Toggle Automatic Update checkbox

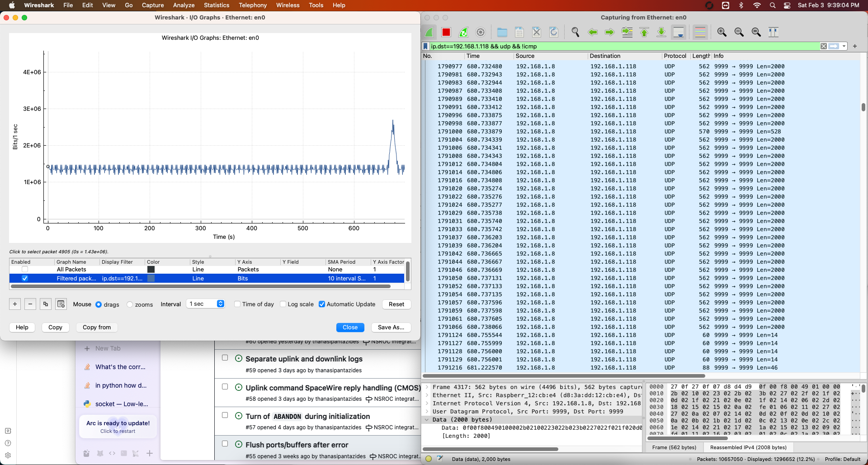pos(322,304)
